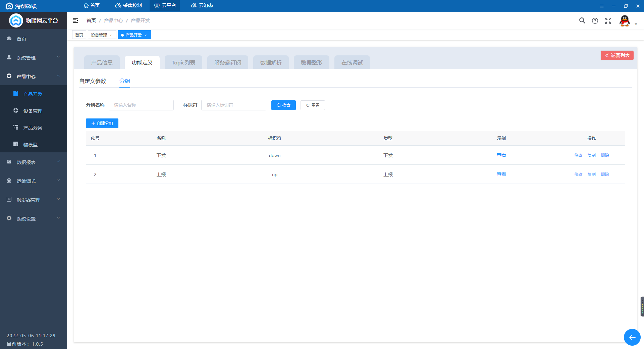Click the 产品开发 folder icon
This screenshot has width=644, height=349.
[16, 94]
